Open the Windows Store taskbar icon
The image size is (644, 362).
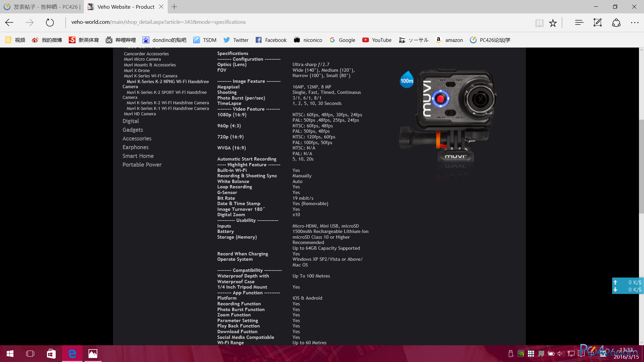(x=51, y=354)
